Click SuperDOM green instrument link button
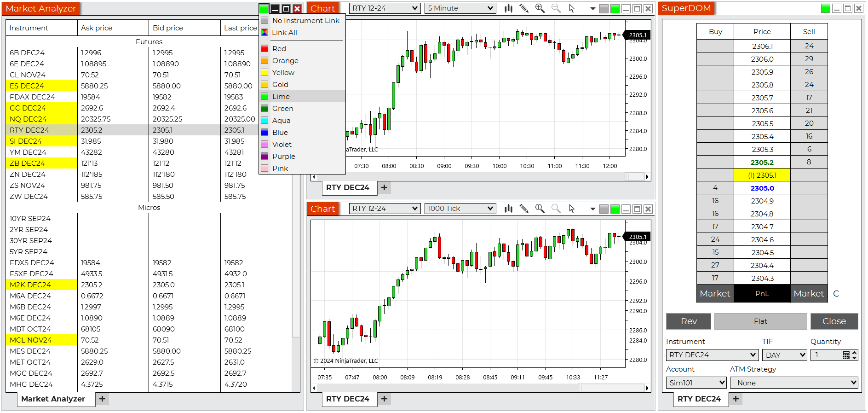Image resolution: width=868 pixels, height=413 pixels. [826, 8]
